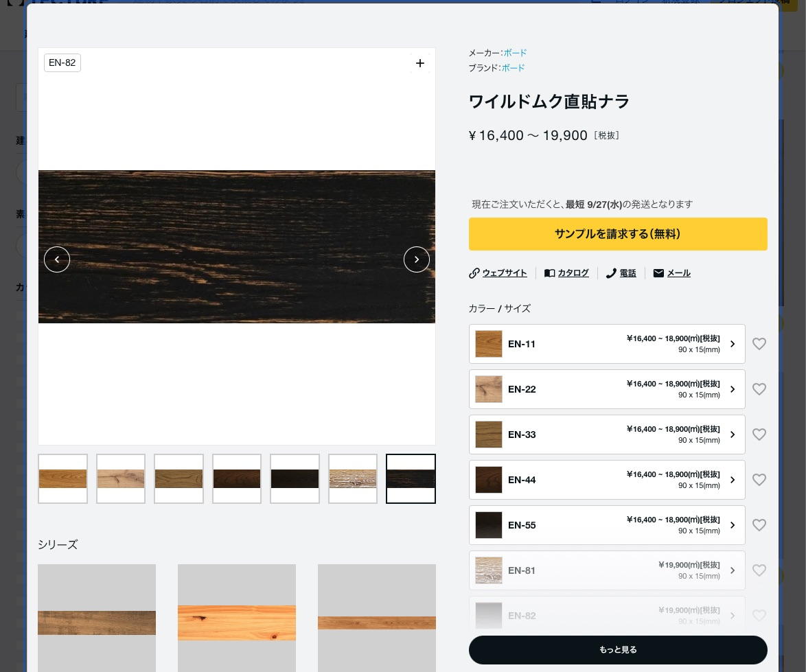Select EN-11 color row text
The image size is (806, 672).
pyautogui.click(x=522, y=344)
